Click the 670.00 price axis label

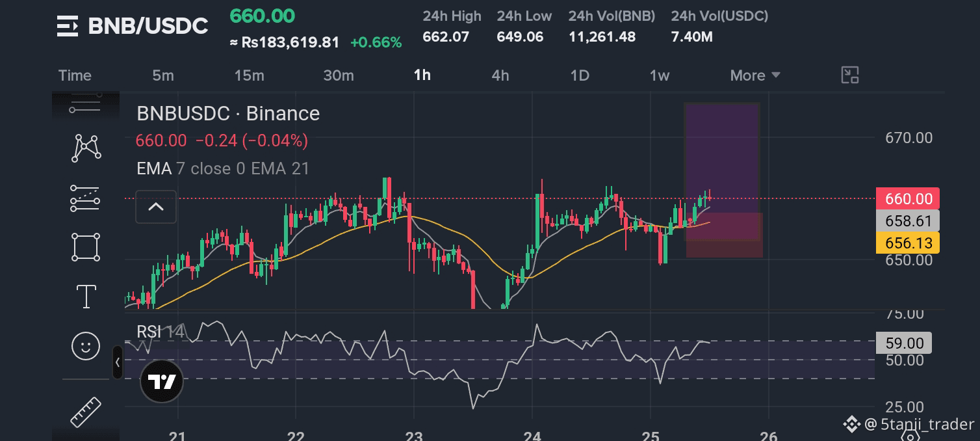coord(909,138)
